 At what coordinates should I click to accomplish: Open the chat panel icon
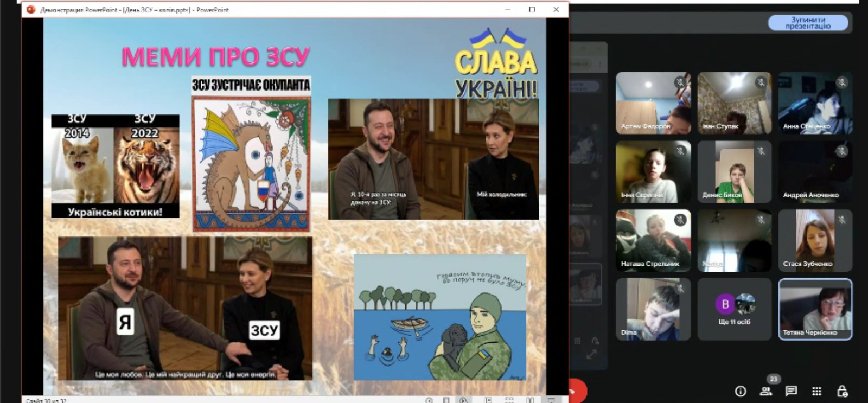coord(792,391)
